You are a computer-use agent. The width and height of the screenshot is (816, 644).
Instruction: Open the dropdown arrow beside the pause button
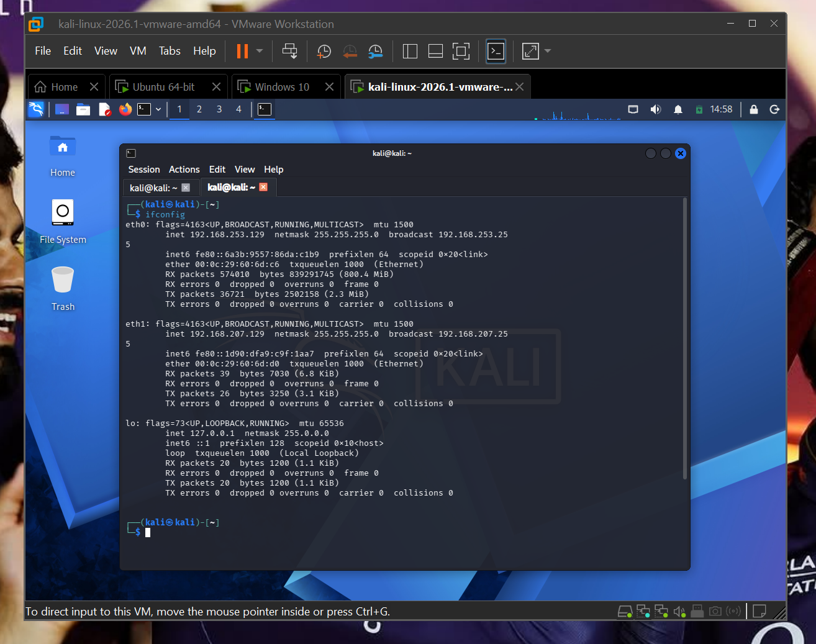(260, 51)
